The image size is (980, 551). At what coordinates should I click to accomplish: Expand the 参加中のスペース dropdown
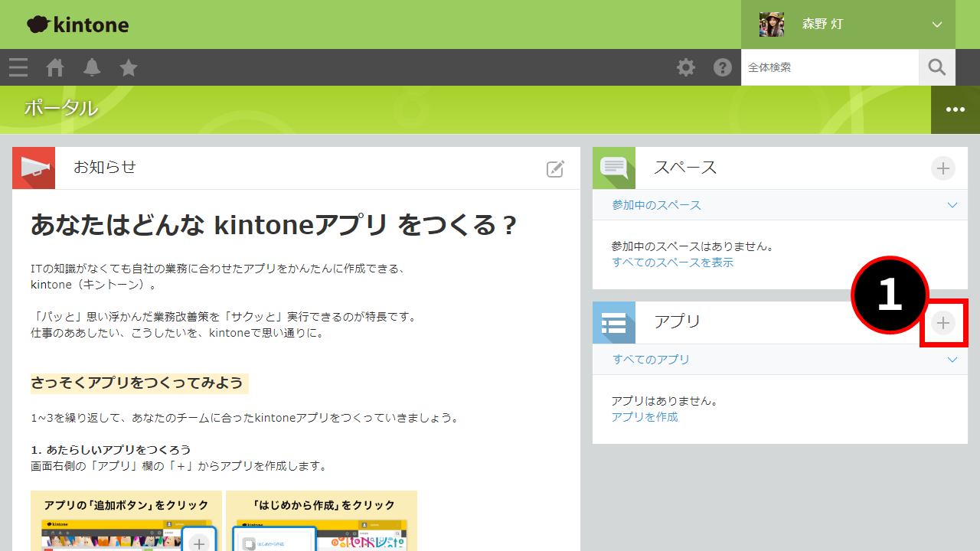[x=780, y=205]
